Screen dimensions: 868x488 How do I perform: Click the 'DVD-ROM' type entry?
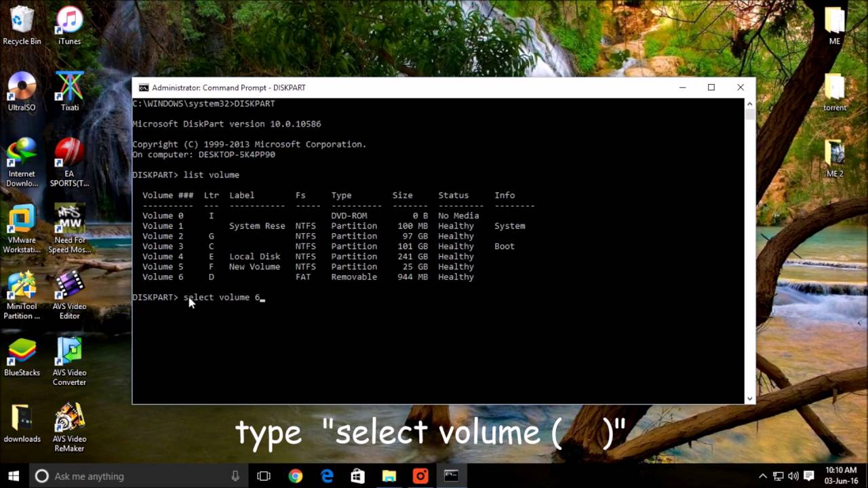coord(349,216)
